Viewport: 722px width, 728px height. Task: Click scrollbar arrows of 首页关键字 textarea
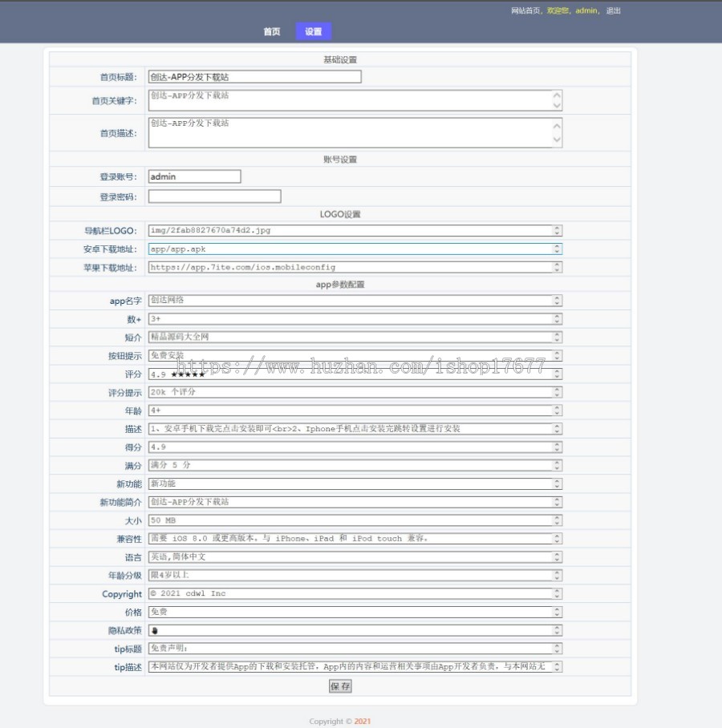(x=557, y=100)
